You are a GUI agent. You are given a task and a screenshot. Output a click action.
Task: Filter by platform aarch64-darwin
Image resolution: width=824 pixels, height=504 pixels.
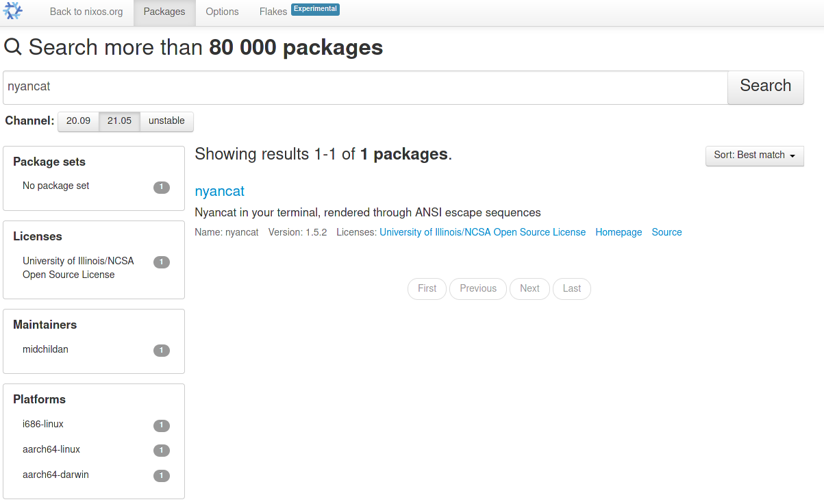[x=55, y=475]
